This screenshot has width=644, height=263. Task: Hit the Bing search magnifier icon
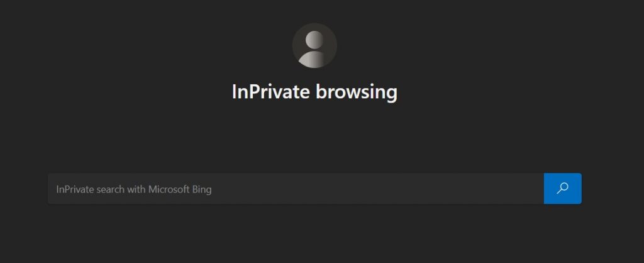coord(563,188)
